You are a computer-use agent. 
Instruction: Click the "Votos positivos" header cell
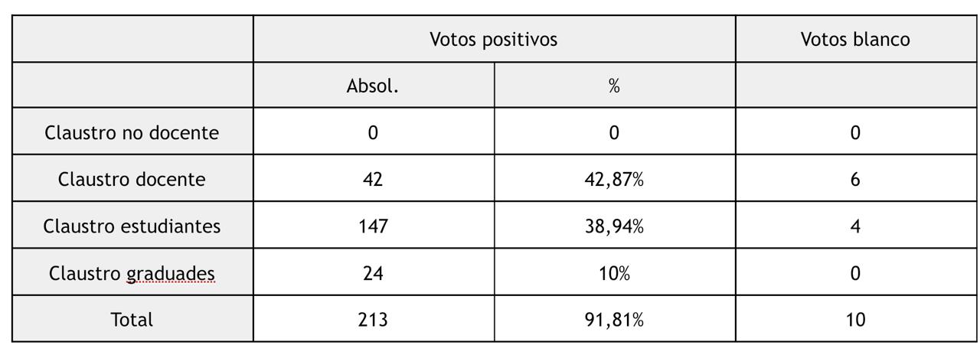[494, 39]
